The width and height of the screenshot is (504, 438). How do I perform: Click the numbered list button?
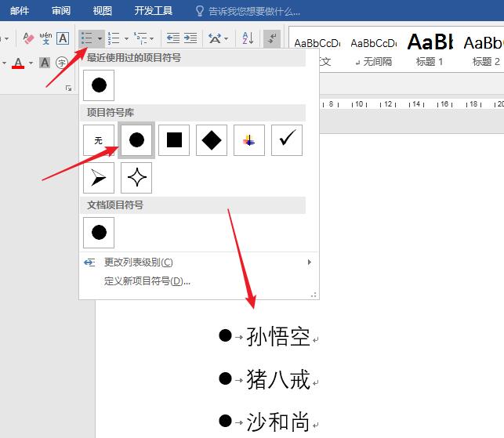pos(114,38)
